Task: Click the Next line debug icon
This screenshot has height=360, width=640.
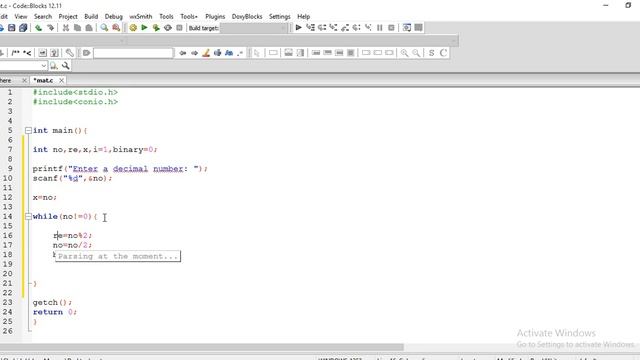Action: point(322,28)
